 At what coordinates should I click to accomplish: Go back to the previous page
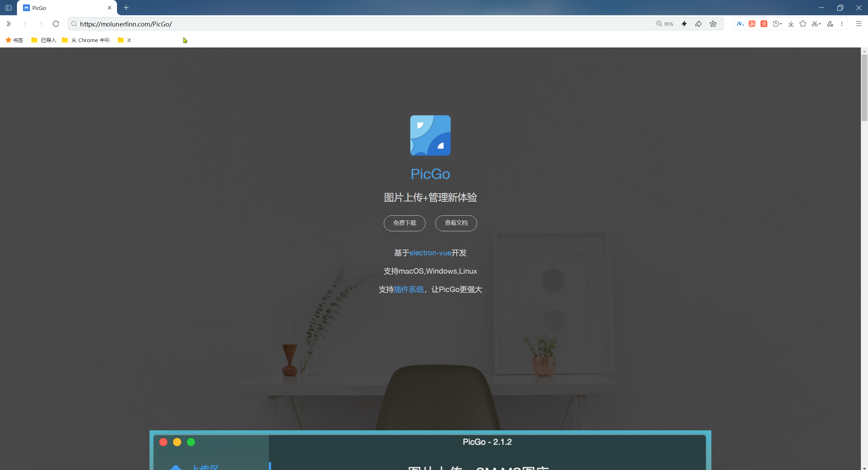25,24
